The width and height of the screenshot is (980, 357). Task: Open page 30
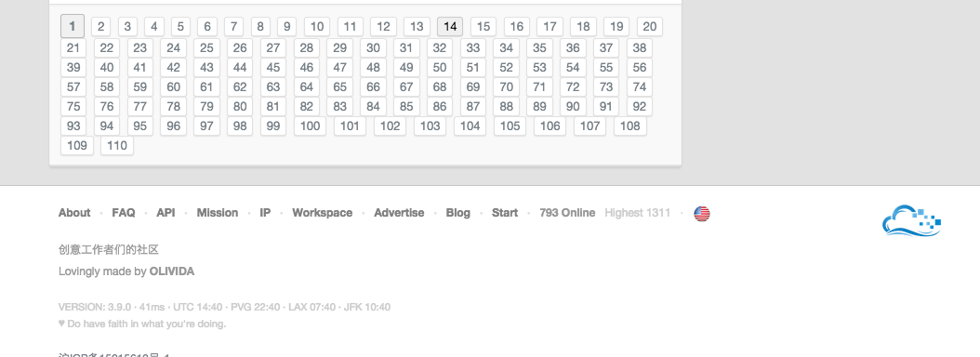pyautogui.click(x=373, y=48)
